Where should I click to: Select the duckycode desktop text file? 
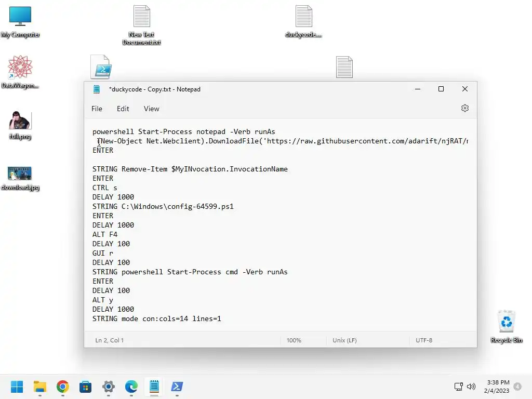[303, 22]
